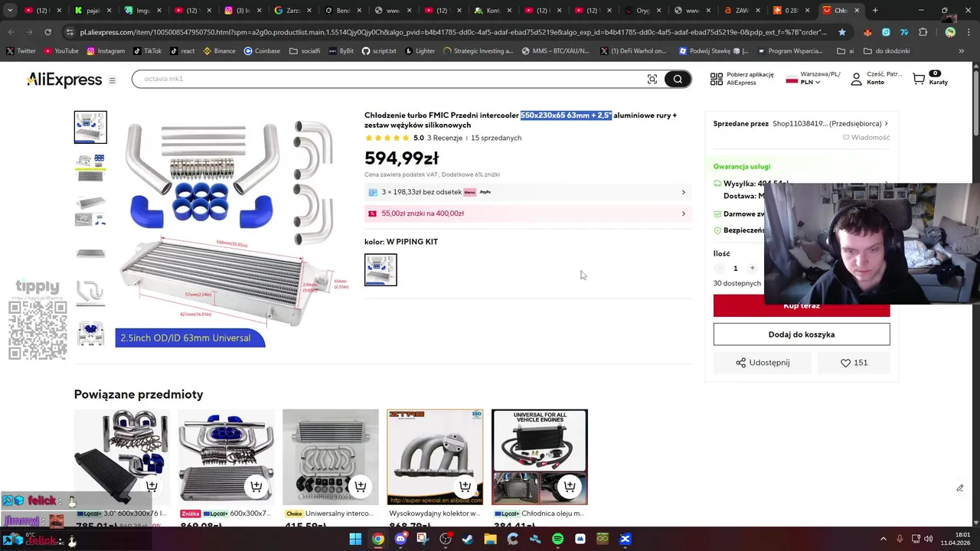Viewport: 980px width, 551px height.
Task: Open the Chłodnica oleju related product image
Action: point(540,457)
